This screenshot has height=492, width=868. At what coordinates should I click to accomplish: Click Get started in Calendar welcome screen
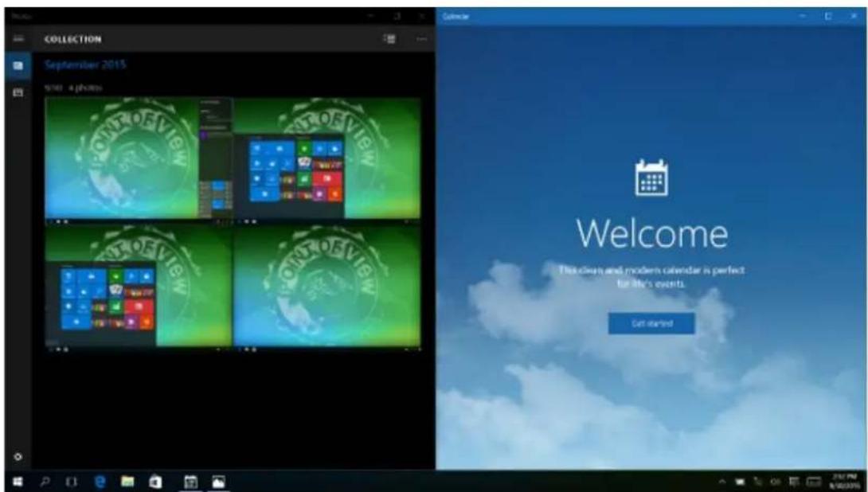coord(651,323)
